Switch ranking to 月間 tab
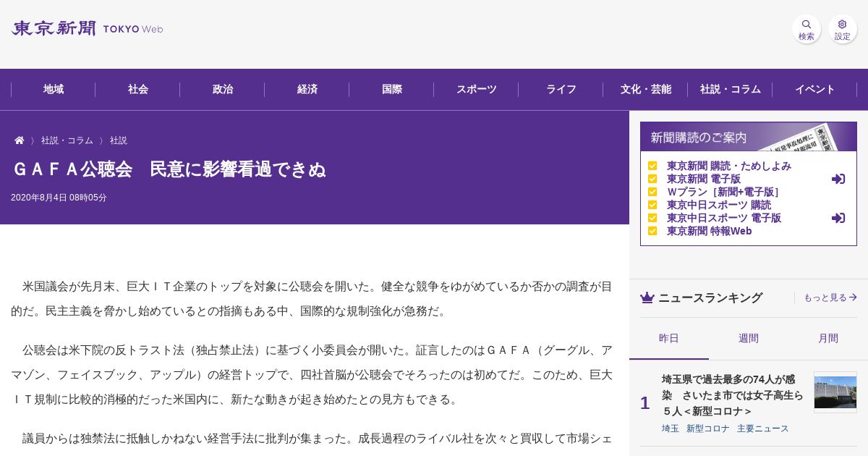Screen dimensions: 868x456 point(828,338)
